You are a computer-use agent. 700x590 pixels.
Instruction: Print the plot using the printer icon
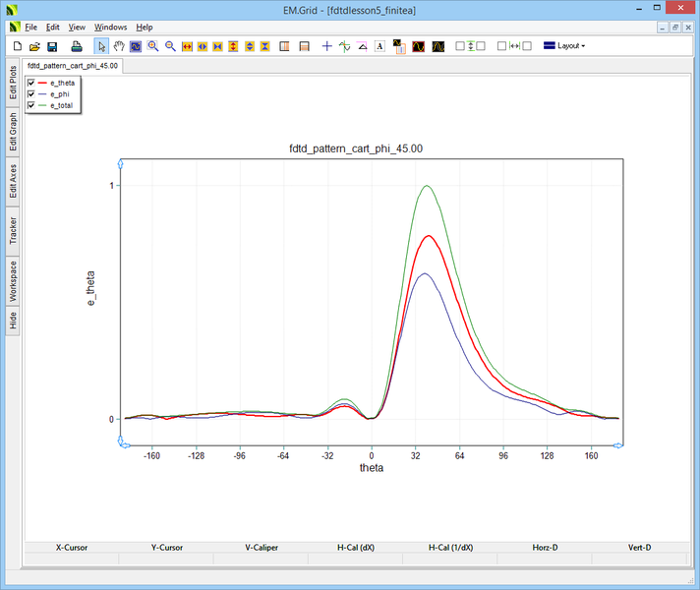77,46
